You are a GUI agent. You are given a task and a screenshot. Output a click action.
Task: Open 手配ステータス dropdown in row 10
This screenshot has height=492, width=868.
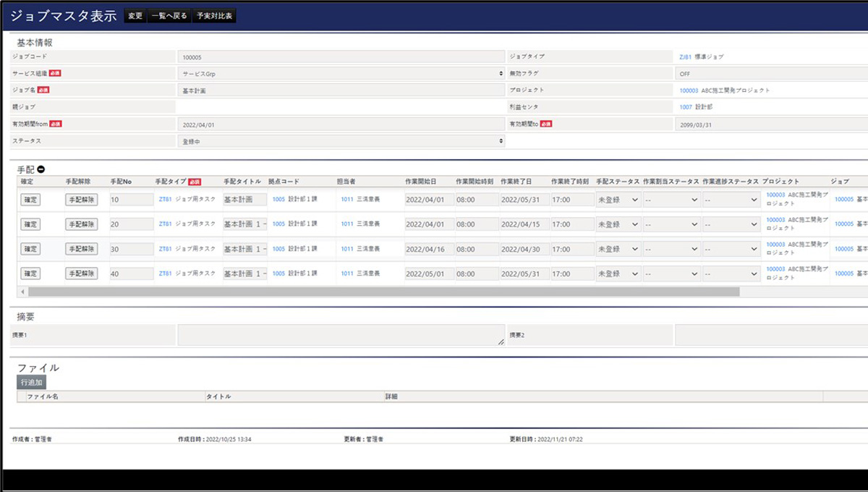(618, 200)
